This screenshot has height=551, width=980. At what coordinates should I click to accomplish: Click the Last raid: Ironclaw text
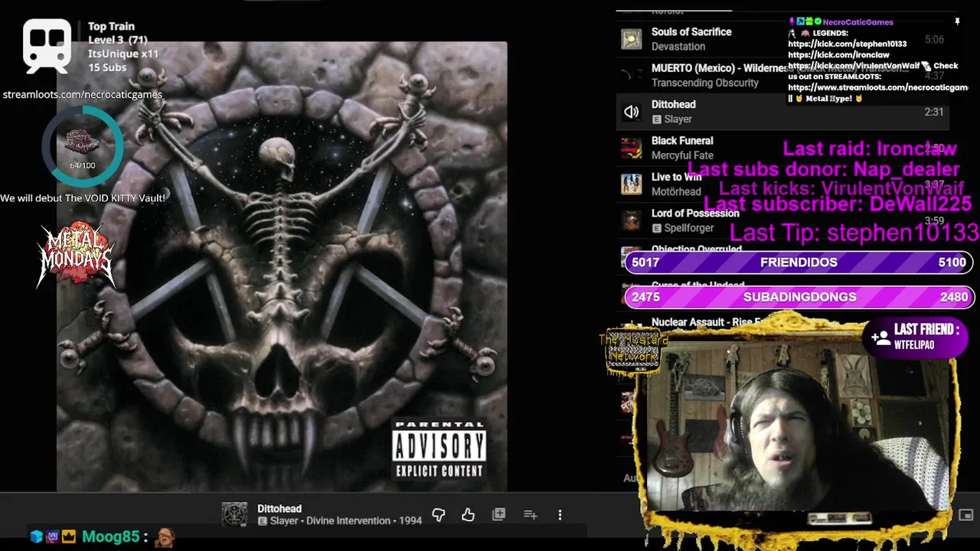pos(870,148)
